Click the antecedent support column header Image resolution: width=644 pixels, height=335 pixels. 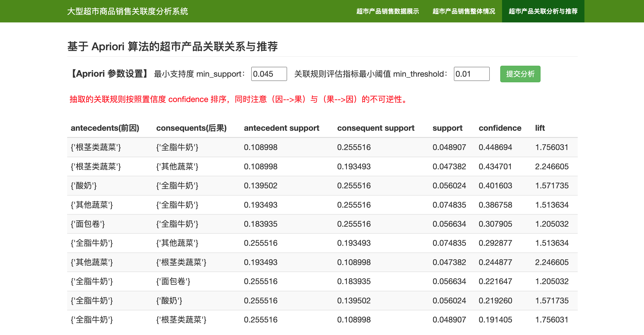pyautogui.click(x=281, y=128)
